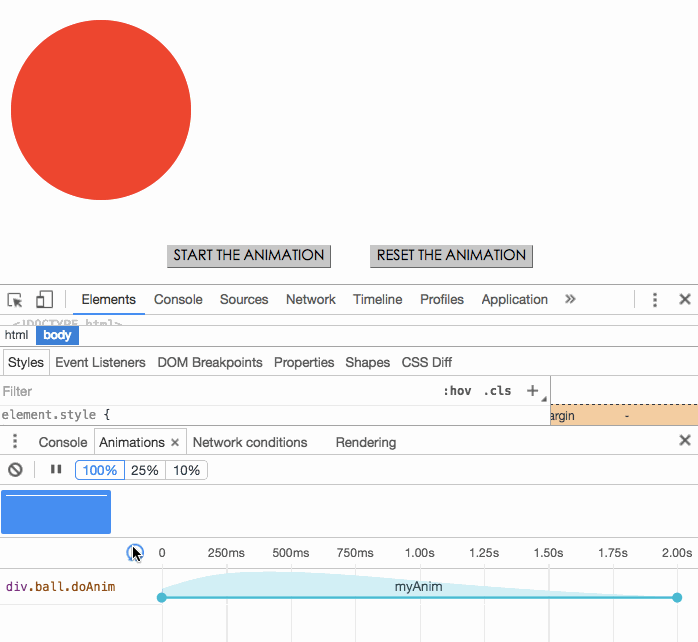Set animation playback speed to 25%

point(145,470)
